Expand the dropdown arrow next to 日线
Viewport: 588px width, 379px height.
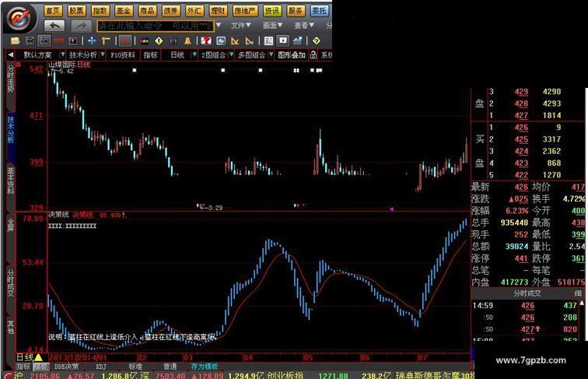coord(194,55)
